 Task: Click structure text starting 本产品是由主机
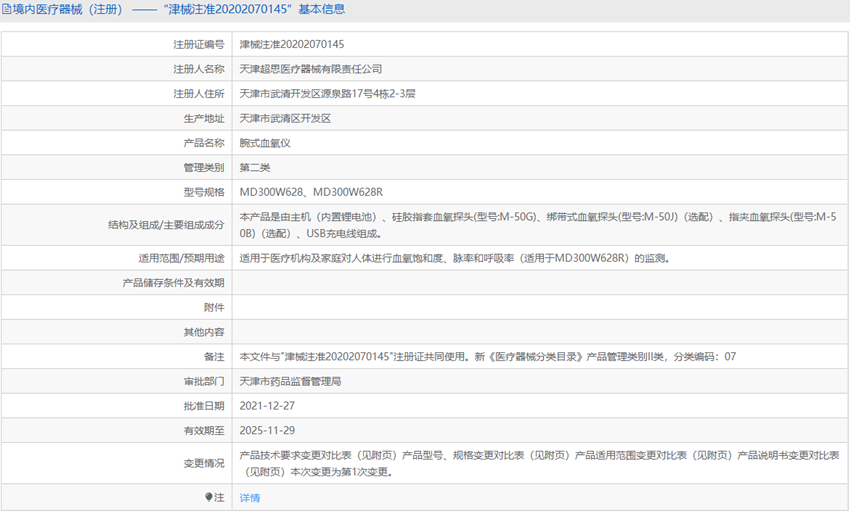(538, 225)
